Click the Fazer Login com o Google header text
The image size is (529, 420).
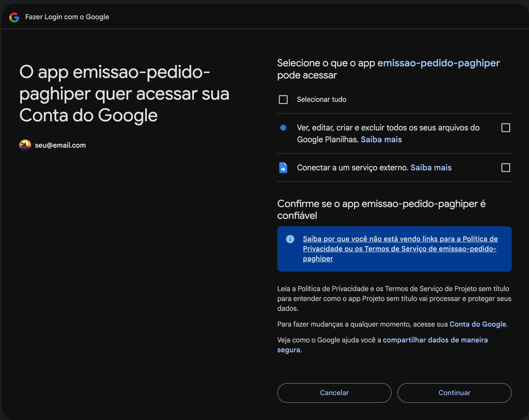[x=67, y=17]
